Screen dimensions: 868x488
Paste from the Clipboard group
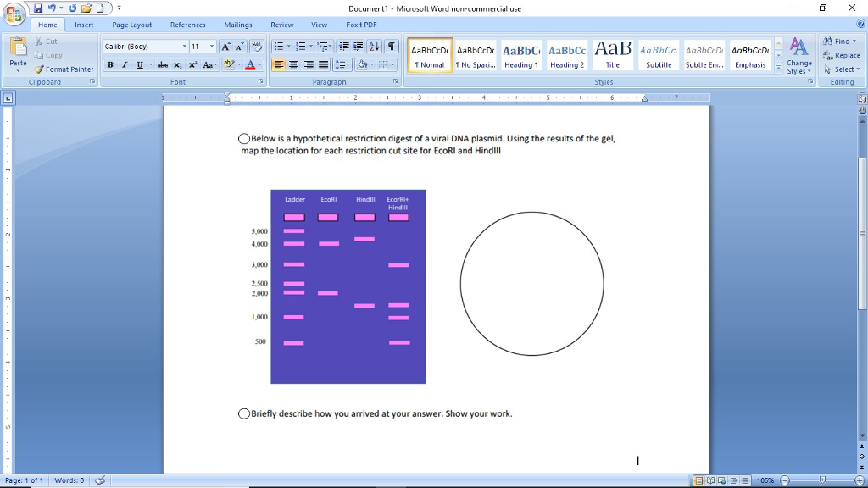(17, 51)
